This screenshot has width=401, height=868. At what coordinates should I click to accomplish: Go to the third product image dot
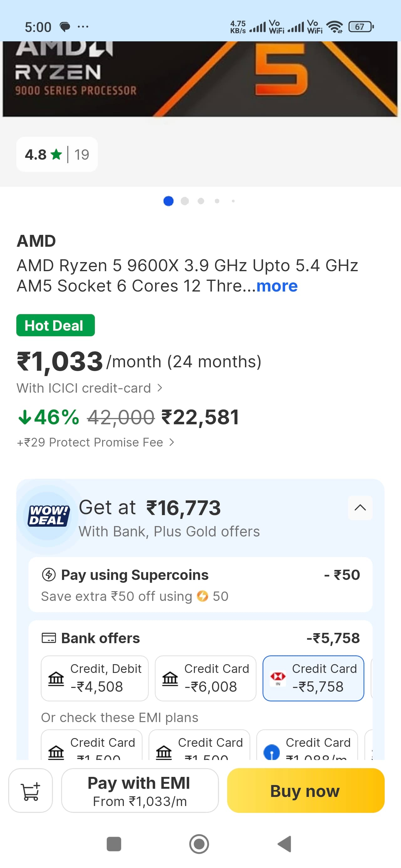201,201
